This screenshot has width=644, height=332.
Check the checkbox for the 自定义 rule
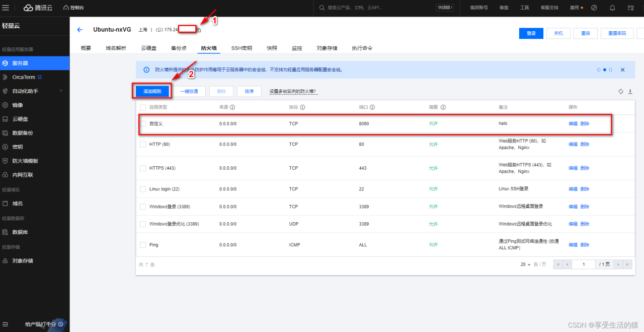pos(143,124)
